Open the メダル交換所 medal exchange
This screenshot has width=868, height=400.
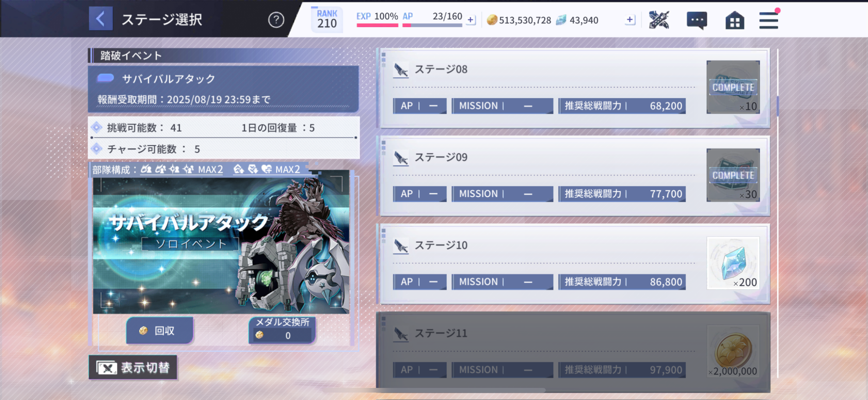coord(283,330)
